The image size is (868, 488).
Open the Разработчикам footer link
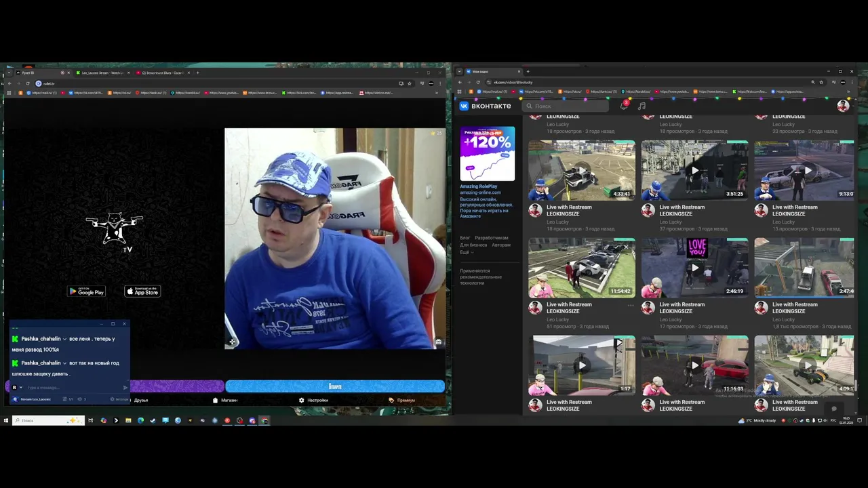[x=492, y=238]
